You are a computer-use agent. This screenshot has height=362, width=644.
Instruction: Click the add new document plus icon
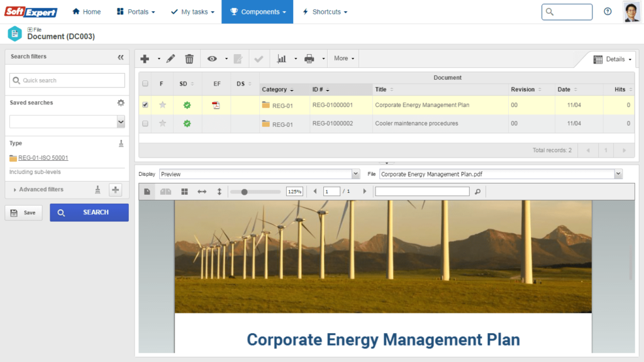pyautogui.click(x=145, y=58)
